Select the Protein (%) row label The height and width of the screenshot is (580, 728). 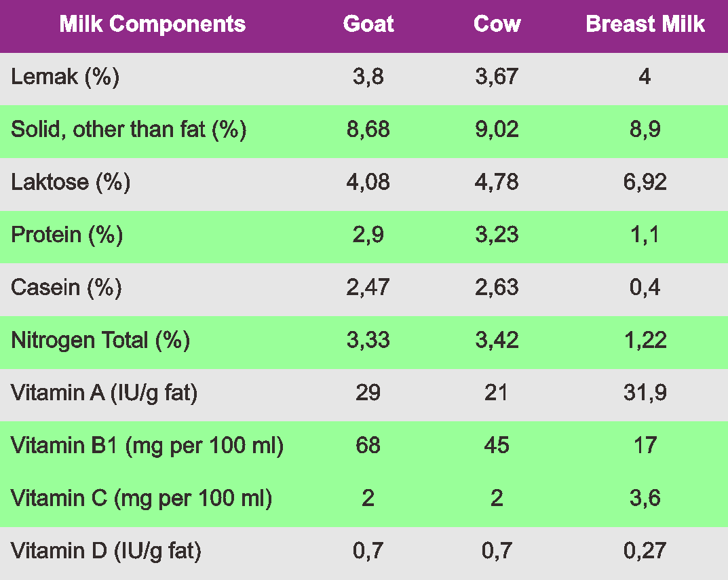pyautogui.click(x=66, y=235)
